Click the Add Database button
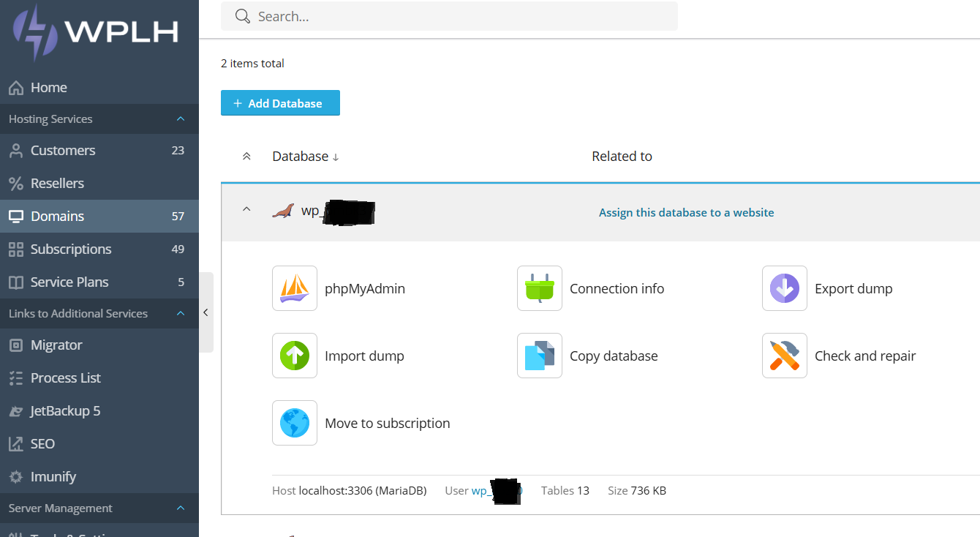This screenshot has height=537, width=980. tap(280, 103)
